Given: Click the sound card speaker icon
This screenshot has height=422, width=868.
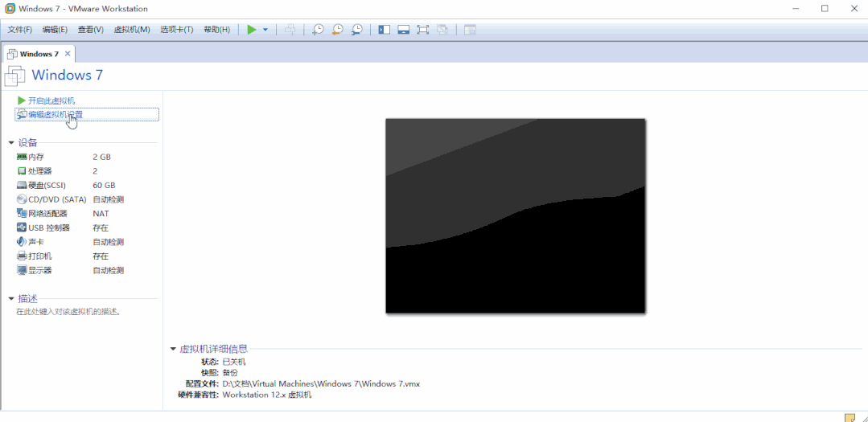Looking at the screenshot, I should click(x=23, y=242).
